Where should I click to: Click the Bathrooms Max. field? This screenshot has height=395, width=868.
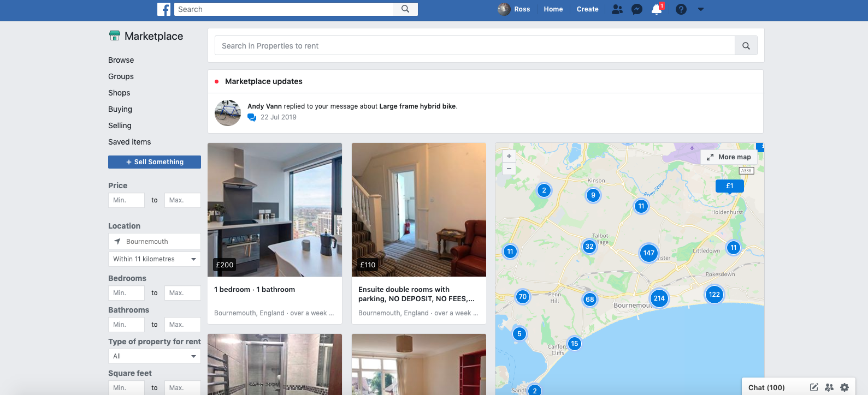(182, 325)
